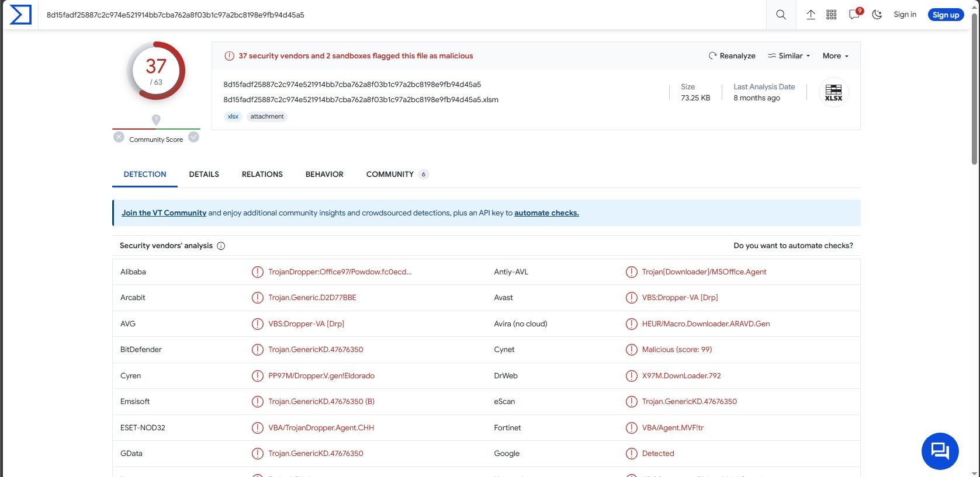
Task: Click info icon next to Security vendors' analysis
Action: click(x=221, y=246)
